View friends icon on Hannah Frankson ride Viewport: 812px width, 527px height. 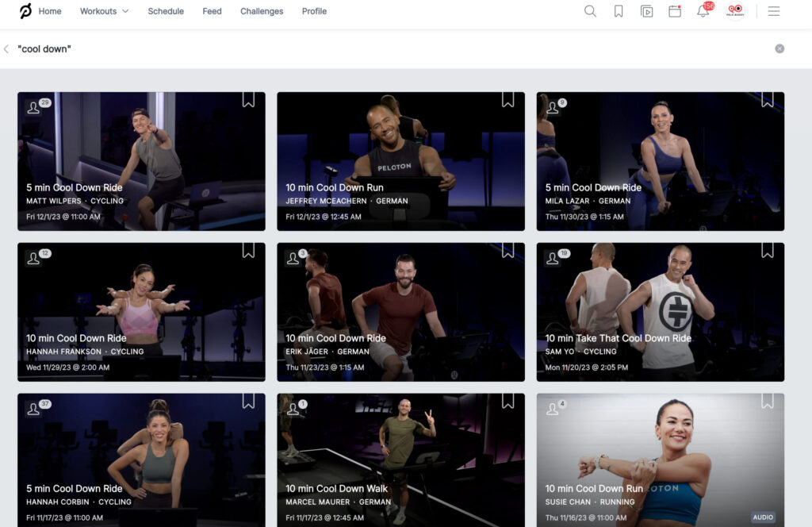tap(33, 258)
